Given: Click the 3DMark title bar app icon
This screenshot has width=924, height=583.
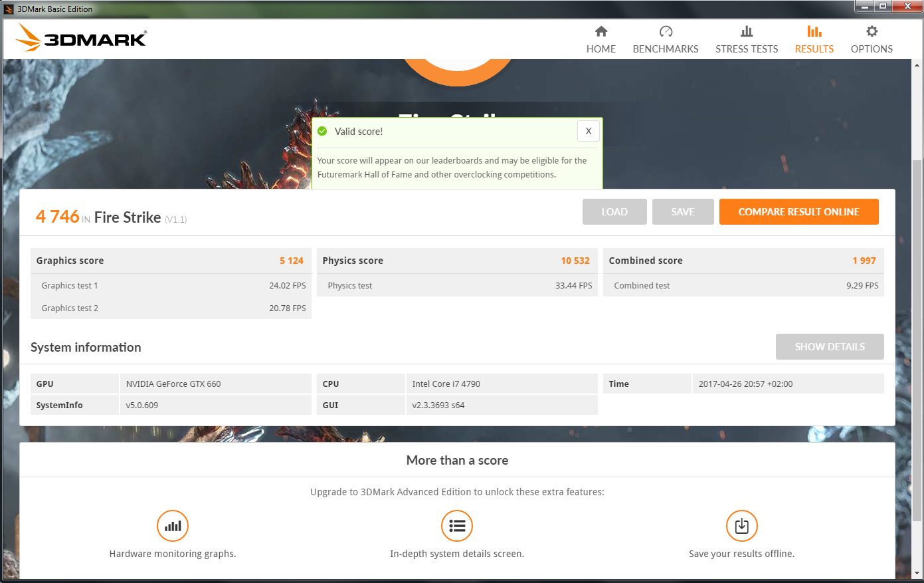Looking at the screenshot, I should click(x=9, y=9).
